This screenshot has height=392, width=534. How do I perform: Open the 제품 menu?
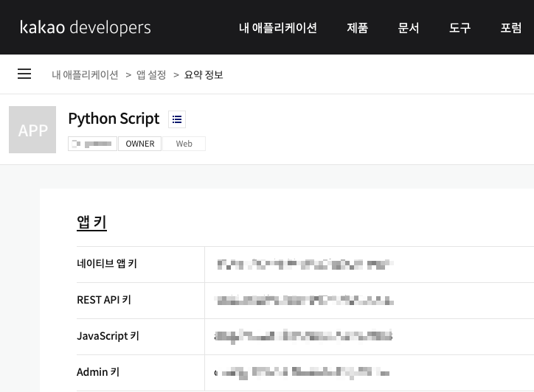click(358, 27)
